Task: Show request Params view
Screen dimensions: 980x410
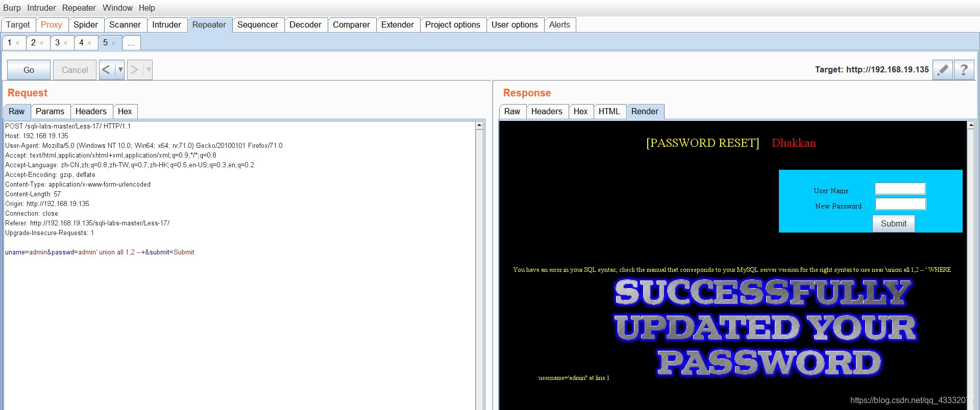Action: click(x=50, y=112)
